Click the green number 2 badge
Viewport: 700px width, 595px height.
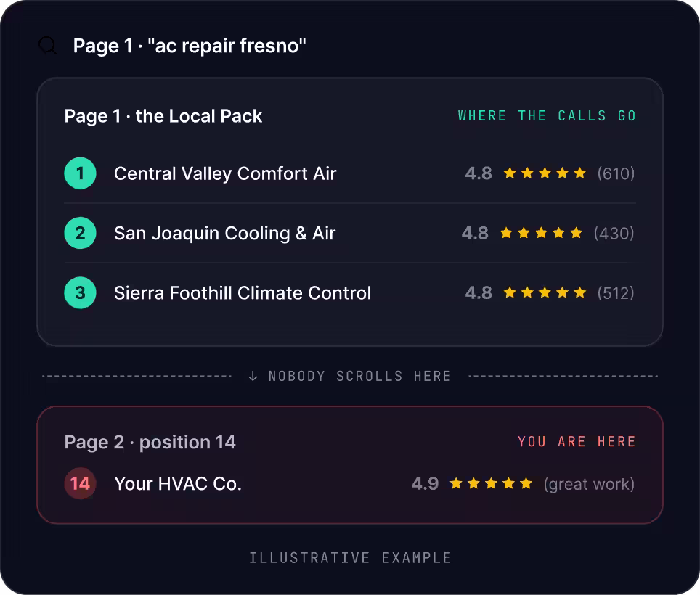pos(81,233)
